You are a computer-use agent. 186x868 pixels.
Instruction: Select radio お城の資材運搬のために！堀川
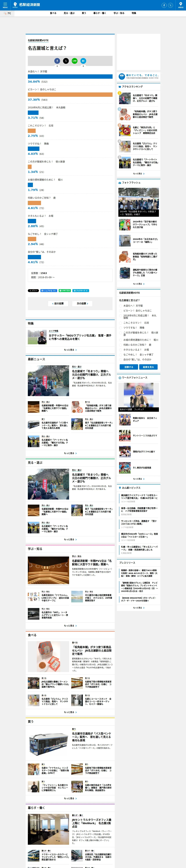coord(121,340)
